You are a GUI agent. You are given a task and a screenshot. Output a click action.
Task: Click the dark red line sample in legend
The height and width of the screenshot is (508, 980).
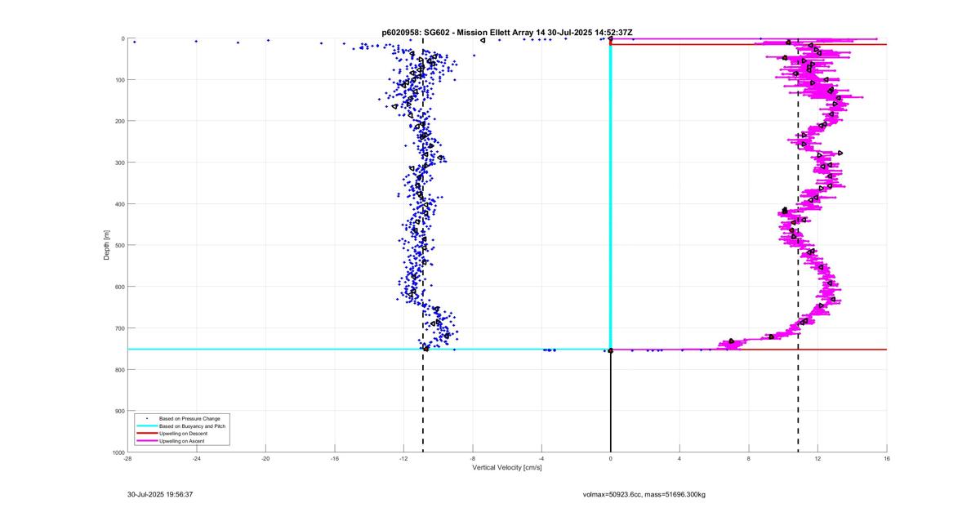pos(146,433)
